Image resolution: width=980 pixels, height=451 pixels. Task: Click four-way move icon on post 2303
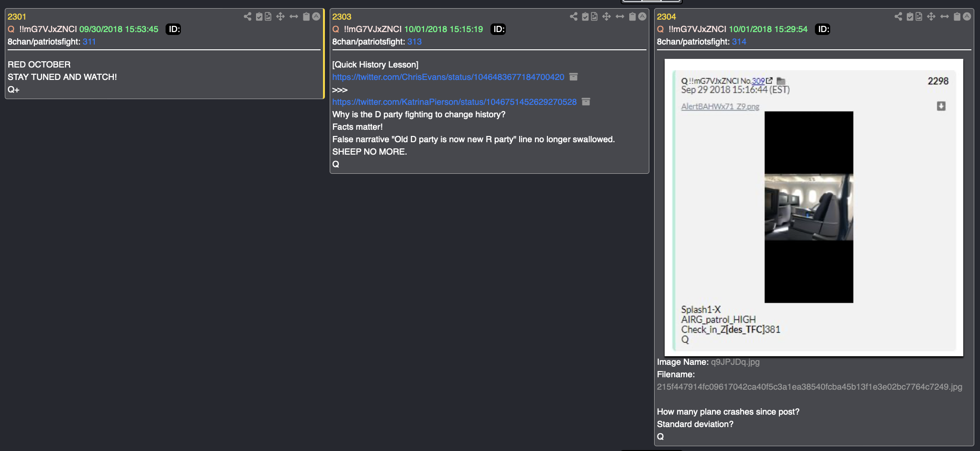click(606, 17)
